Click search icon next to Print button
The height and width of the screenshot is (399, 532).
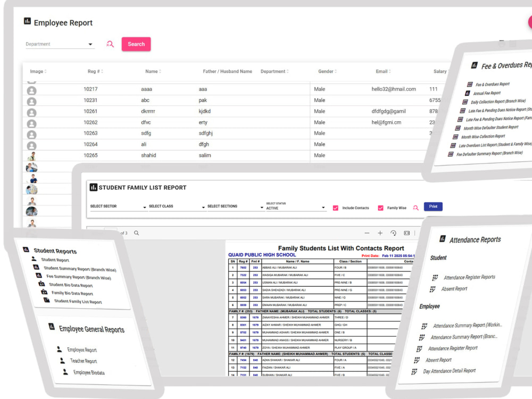[415, 208]
